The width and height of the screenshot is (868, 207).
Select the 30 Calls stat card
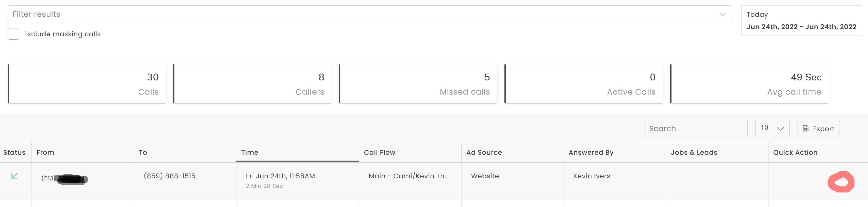tap(87, 84)
